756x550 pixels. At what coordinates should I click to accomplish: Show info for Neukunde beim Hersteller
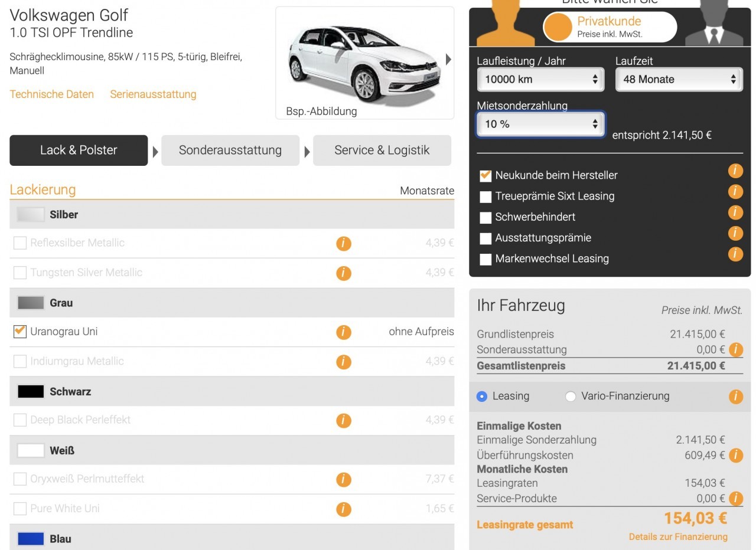pos(735,171)
